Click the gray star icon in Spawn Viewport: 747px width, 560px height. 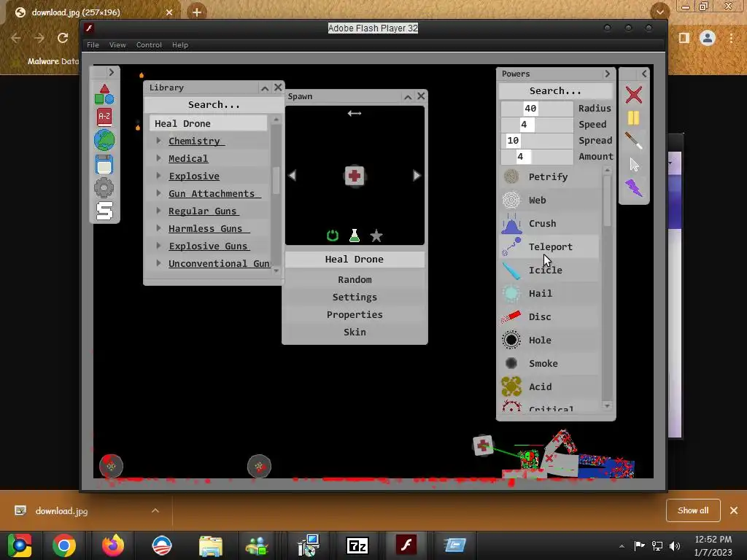pos(376,236)
